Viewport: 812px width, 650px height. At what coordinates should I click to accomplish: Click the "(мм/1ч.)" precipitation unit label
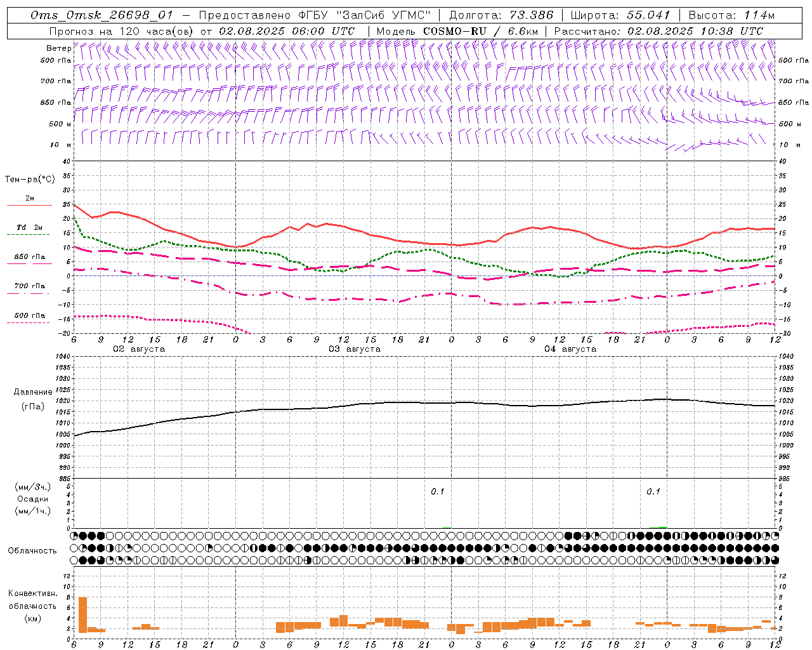pos(33,511)
